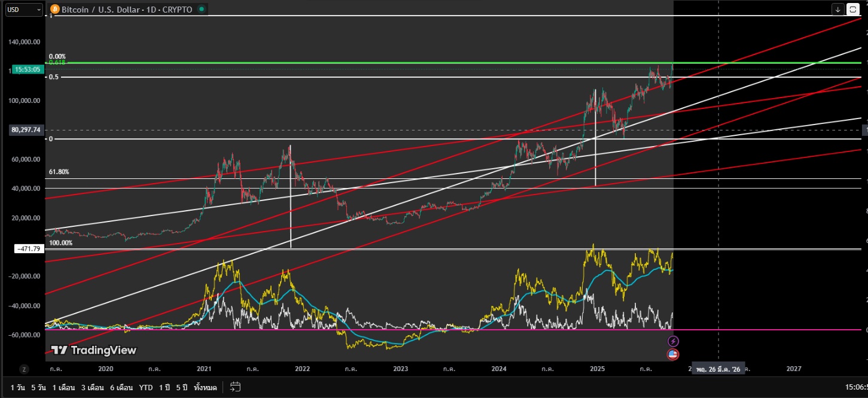Click the 2024 label on time axis
Viewport: 868px width, 398px height.
[x=498, y=369]
